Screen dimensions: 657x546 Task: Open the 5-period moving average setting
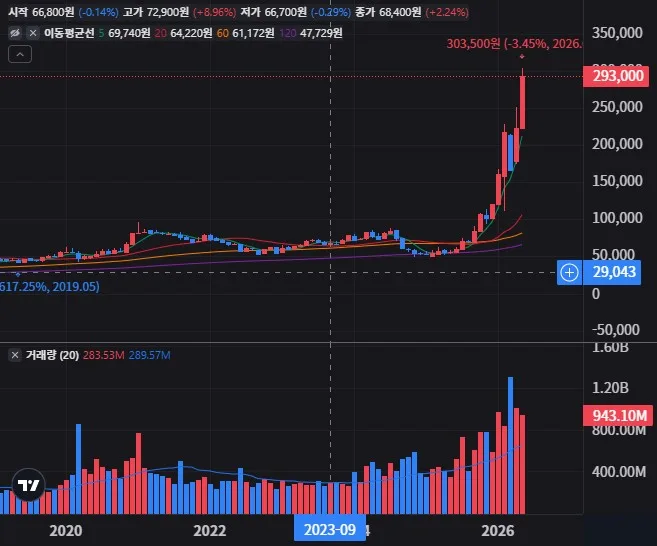coord(124,33)
